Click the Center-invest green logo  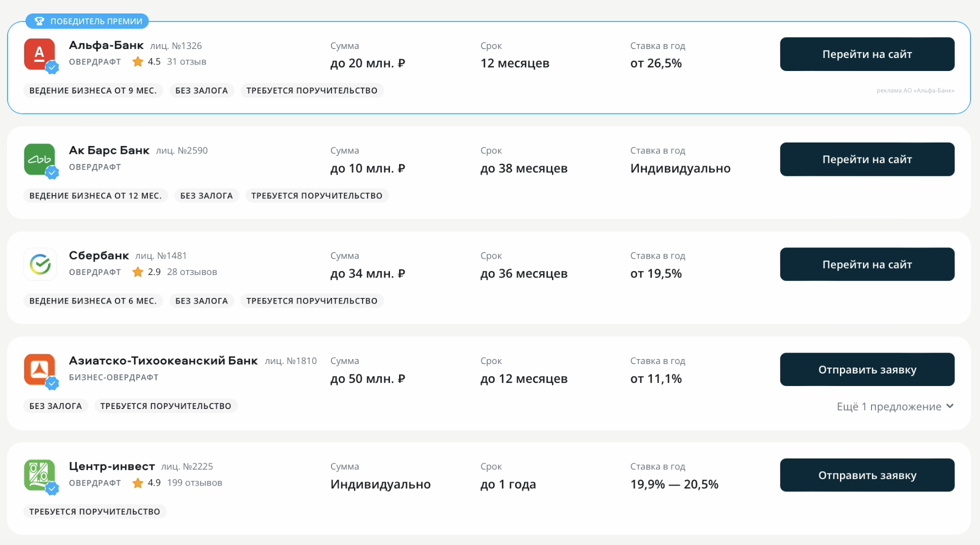pyautogui.click(x=39, y=474)
